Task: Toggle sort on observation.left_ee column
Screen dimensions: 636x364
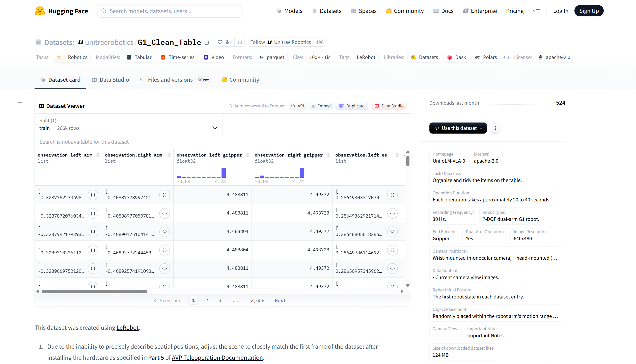Action: click(397, 155)
